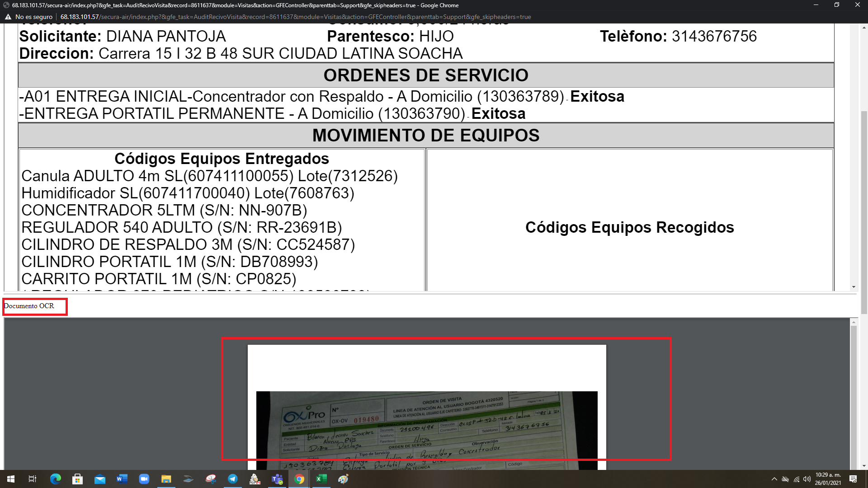Viewport: 868px width, 488px height.
Task: Open Paint from the taskbar
Action: click(344, 479)
